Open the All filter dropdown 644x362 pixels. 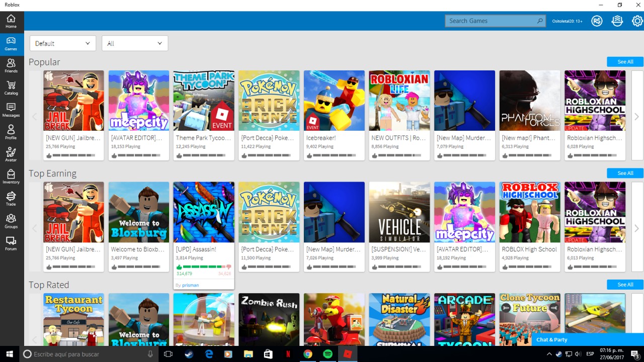135,43
